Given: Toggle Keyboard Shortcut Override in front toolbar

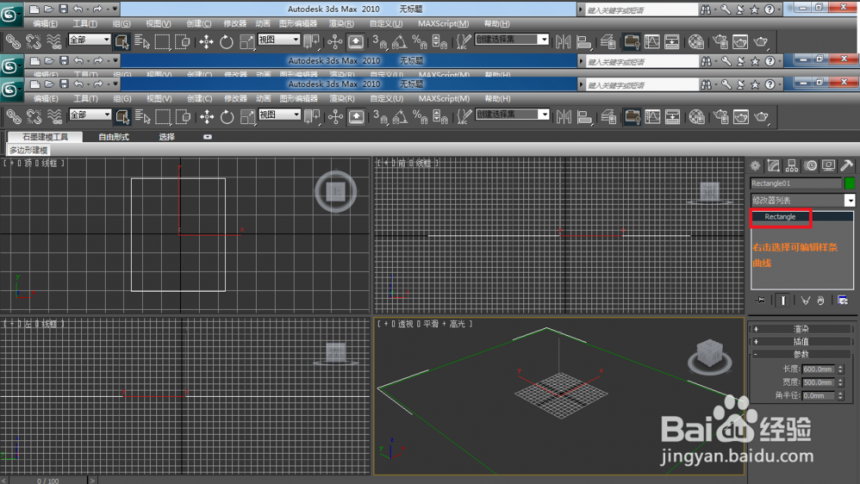Looking at the screenshot, I should (x=357, y=117).
